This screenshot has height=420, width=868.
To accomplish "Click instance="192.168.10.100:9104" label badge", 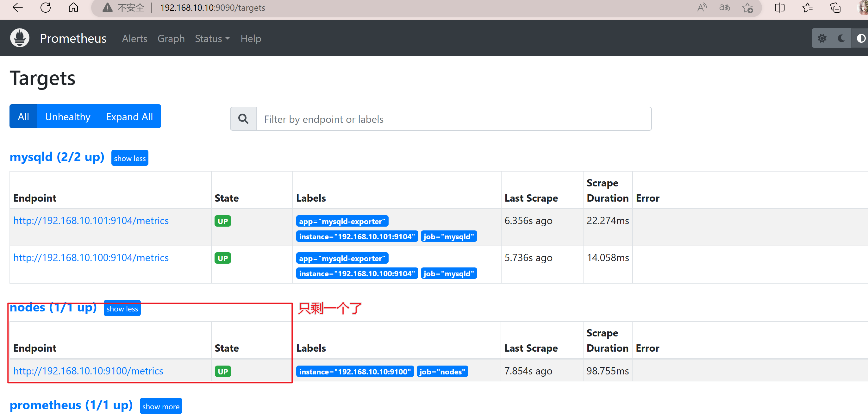I will coord(357,273).
